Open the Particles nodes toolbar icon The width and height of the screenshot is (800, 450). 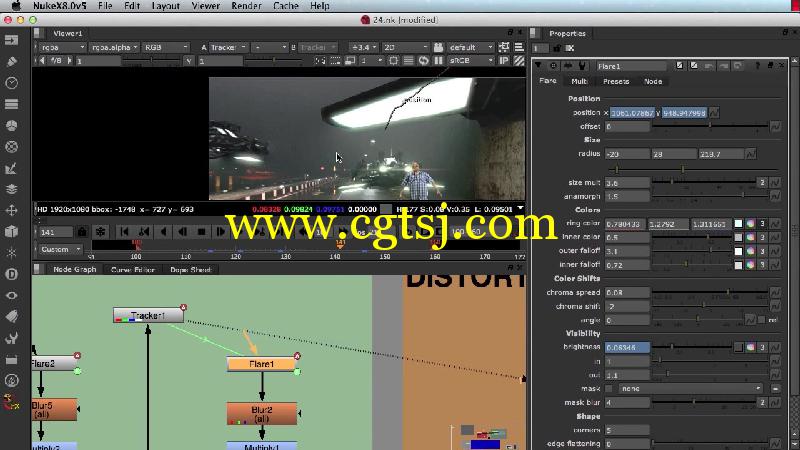click(11, 253)
